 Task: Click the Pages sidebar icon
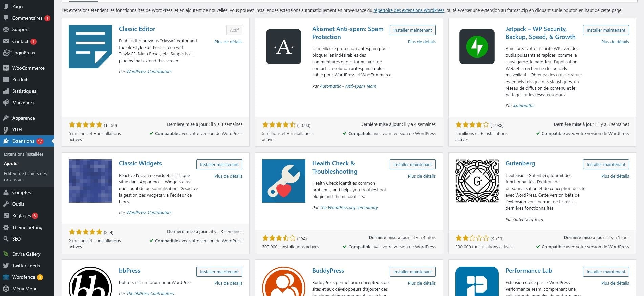(x=6, y=6)
